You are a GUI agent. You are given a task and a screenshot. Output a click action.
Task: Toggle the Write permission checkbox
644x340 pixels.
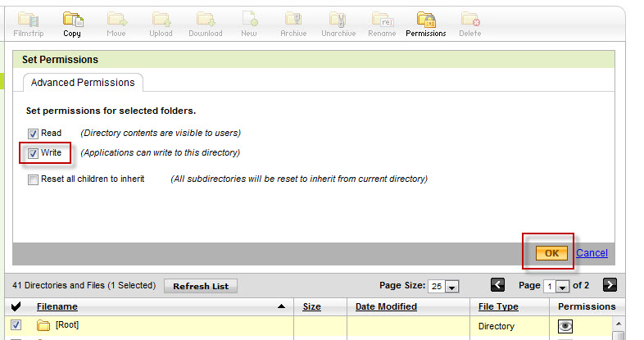coord(33,153)
